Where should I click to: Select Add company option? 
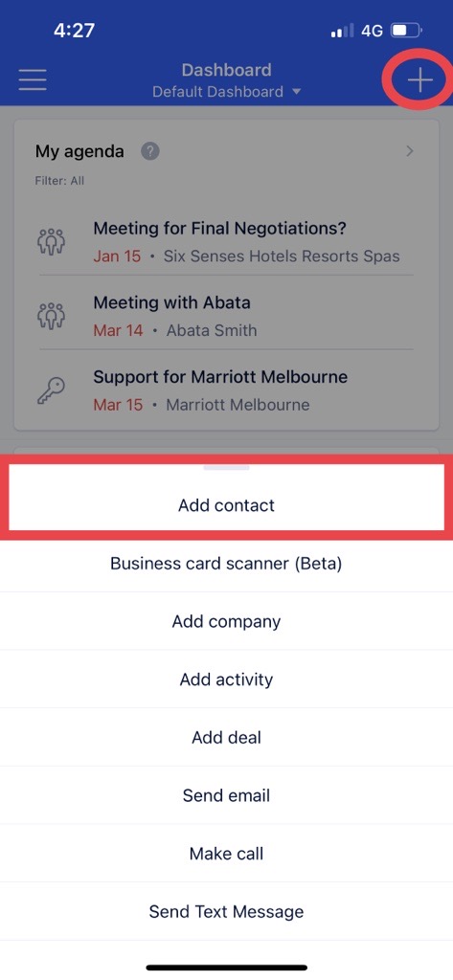[226, 621]
